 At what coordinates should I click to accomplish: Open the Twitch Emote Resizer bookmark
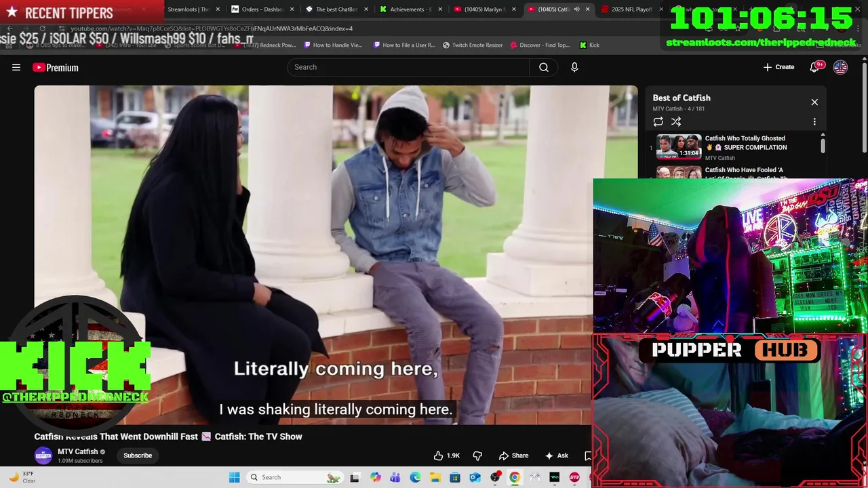(x=473, y=45)
